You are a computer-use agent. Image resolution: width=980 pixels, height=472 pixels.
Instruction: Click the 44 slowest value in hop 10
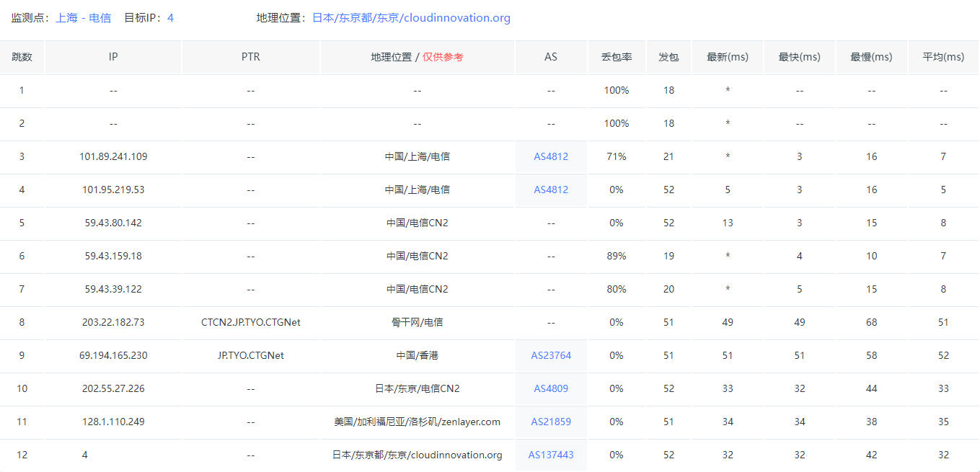(871, 388)
